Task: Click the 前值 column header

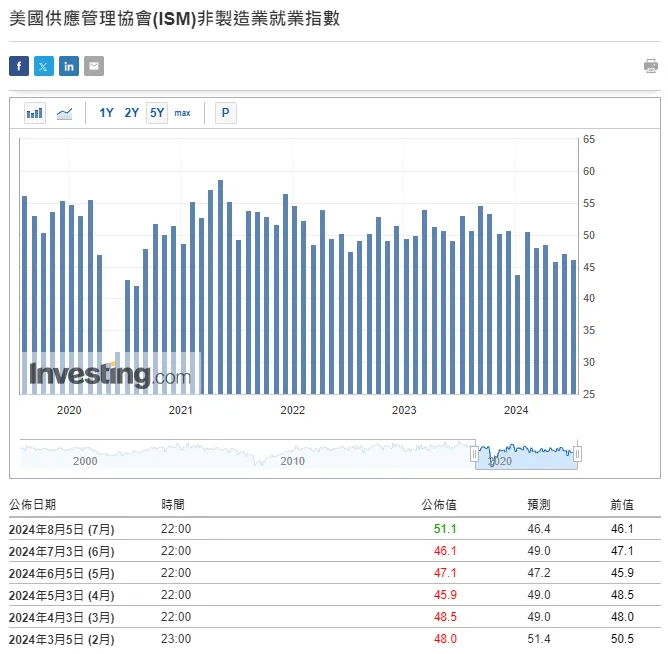Action: [x=622, y=504]
